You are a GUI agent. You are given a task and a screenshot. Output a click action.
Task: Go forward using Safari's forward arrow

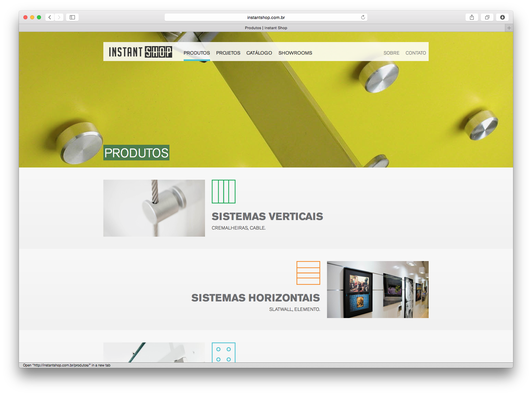(x=59, y=17)
